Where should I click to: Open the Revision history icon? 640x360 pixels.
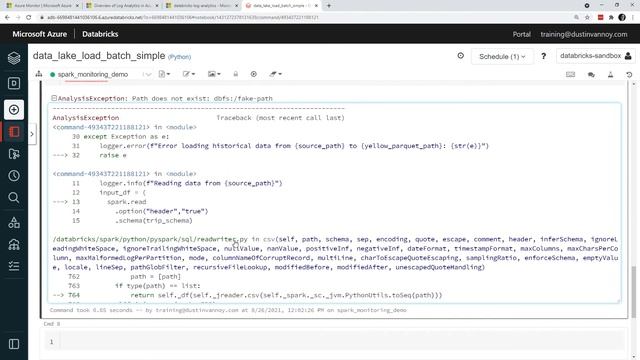[629, 75]
